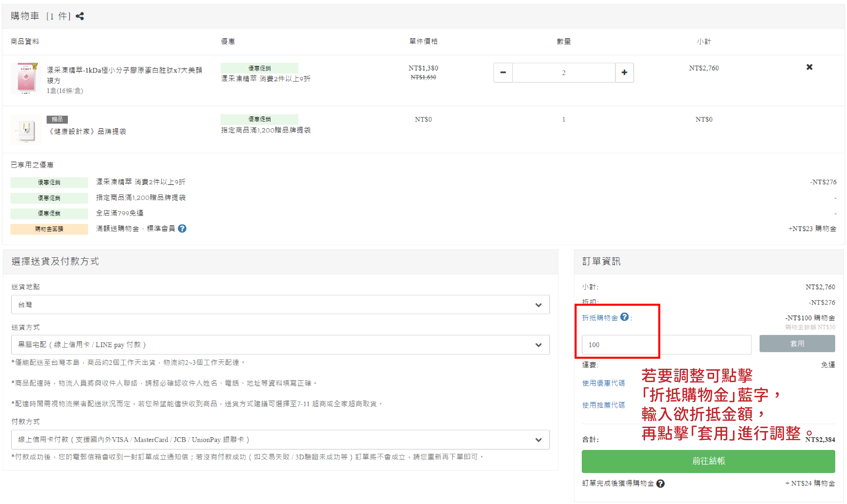Expand the 送貨地點 台灣 dropdown

point(280,305)
